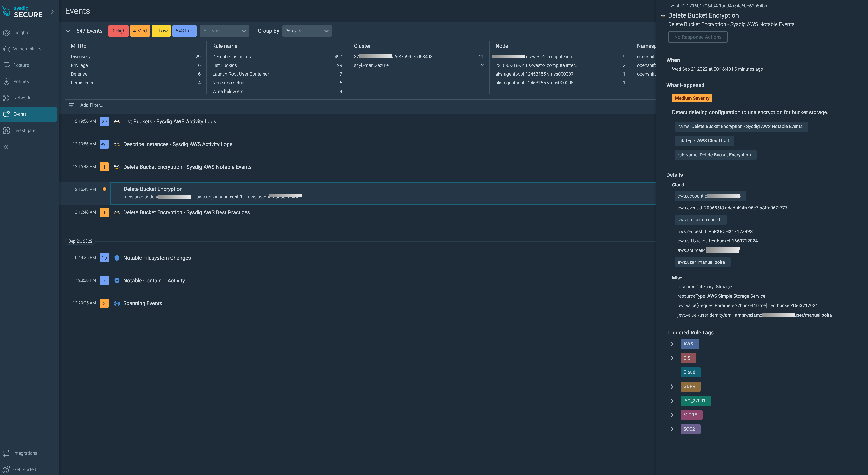Click shield icon on Notable Container Activity
The image size is (868, 475).
tap(117, 280)
